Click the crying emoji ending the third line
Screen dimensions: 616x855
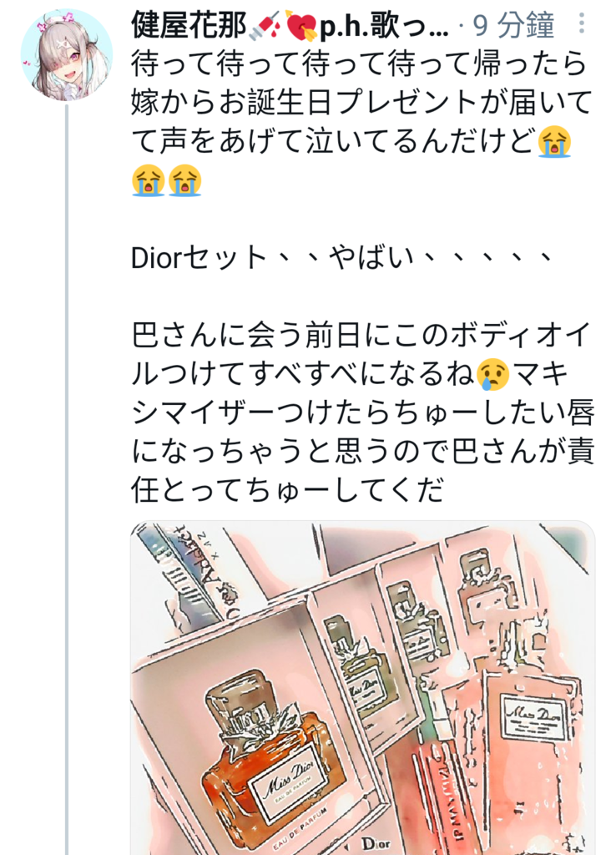(554, 142)
